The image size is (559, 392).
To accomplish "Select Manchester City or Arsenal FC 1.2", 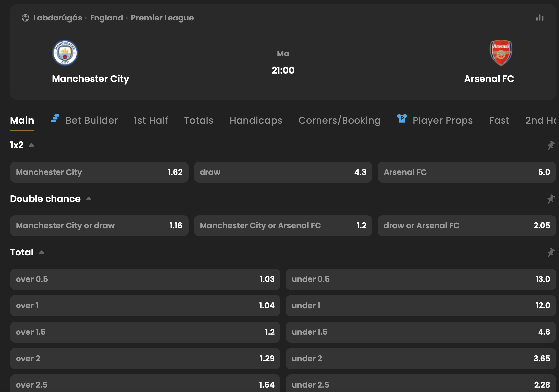I will coord(283,226).
